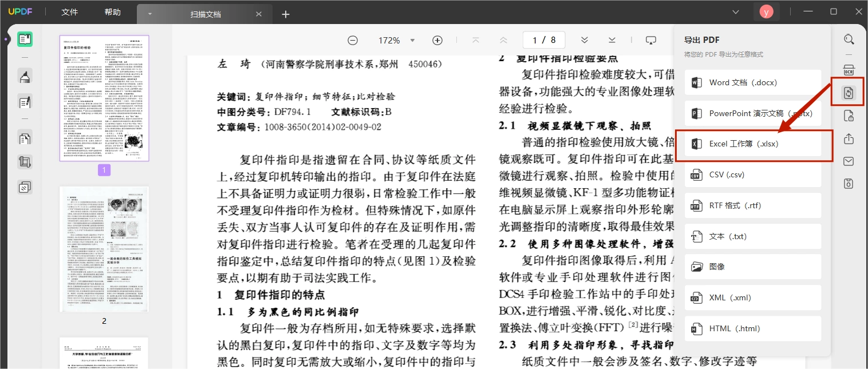The height and width of the screenshot is (369, 868).
Task: Open the Edit PDF tool
Action: point(25,102)
